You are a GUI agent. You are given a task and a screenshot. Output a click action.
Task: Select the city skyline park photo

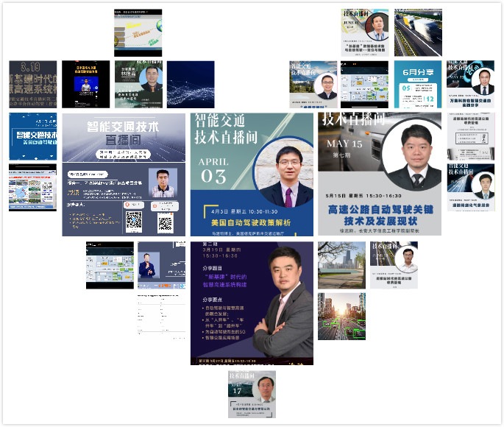click(x=341, y=265)
